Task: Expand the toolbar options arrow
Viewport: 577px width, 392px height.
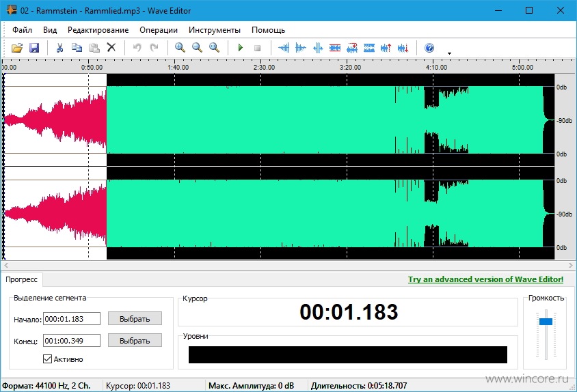Action: coord(449,53)
